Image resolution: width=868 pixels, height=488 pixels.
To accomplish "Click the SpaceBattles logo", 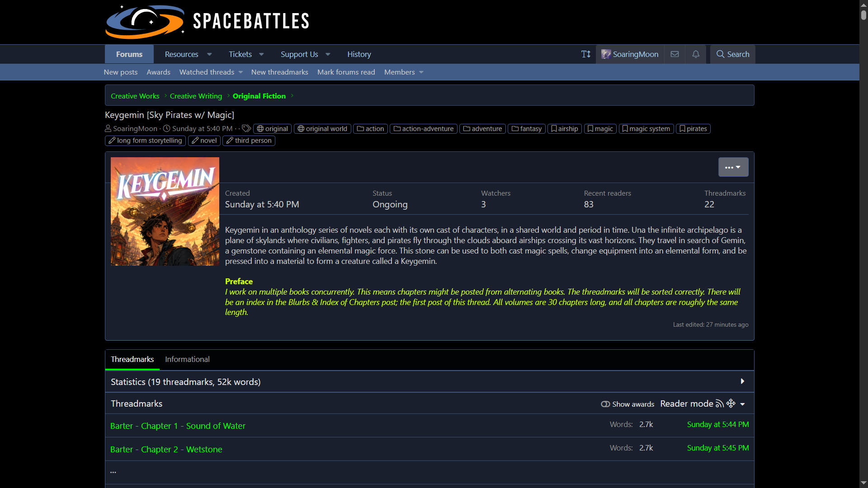I will [208, 21].
